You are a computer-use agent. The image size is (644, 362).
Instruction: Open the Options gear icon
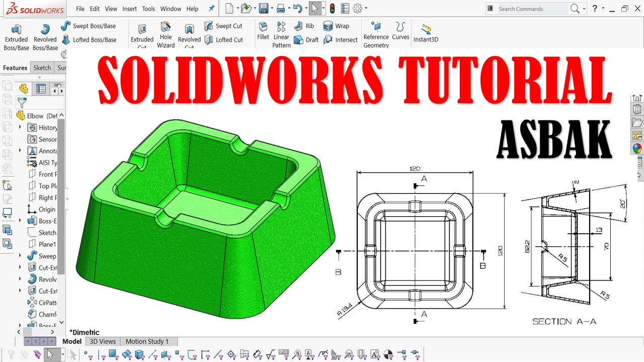coord(358,9)
